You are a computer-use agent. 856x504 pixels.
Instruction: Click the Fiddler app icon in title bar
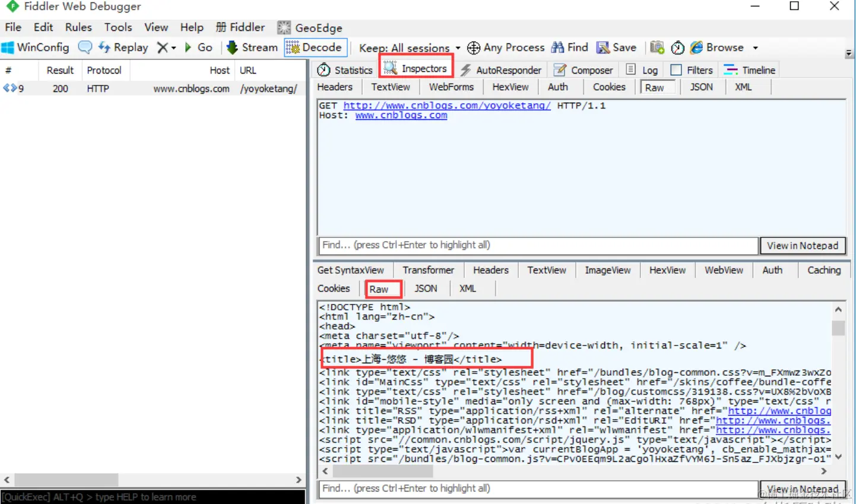coord(12,7)
